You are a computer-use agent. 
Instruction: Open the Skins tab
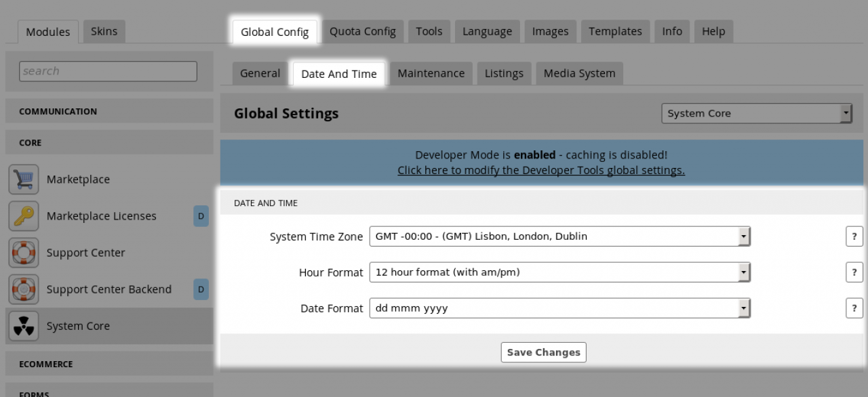104,31
